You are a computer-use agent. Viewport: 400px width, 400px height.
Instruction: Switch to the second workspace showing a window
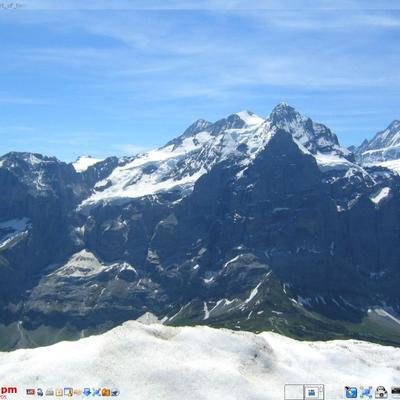point(314,392)
